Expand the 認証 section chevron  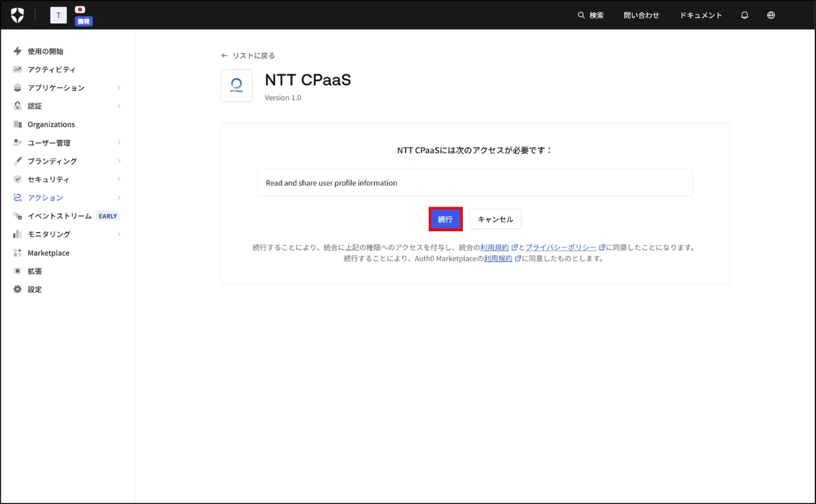119,106
